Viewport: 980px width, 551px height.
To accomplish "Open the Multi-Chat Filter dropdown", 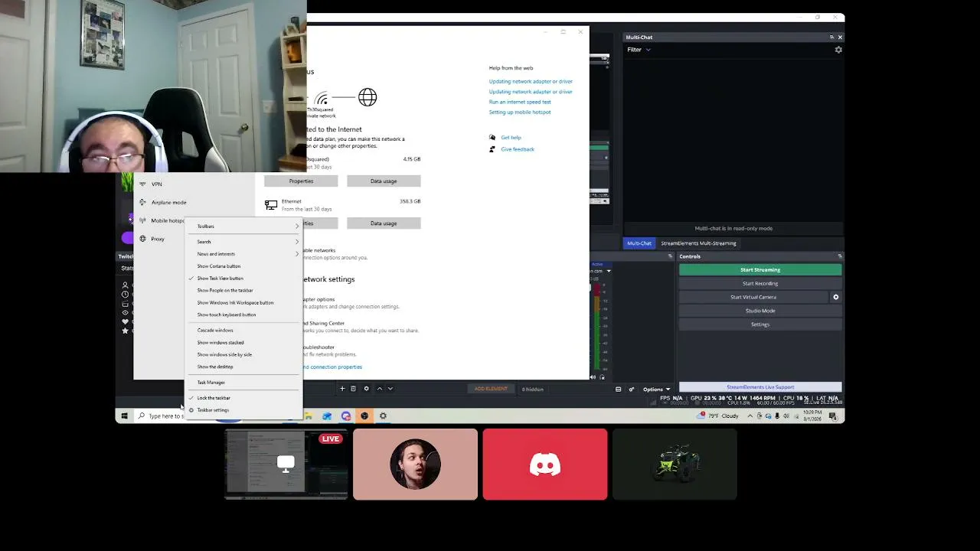I will click(639, 50).
